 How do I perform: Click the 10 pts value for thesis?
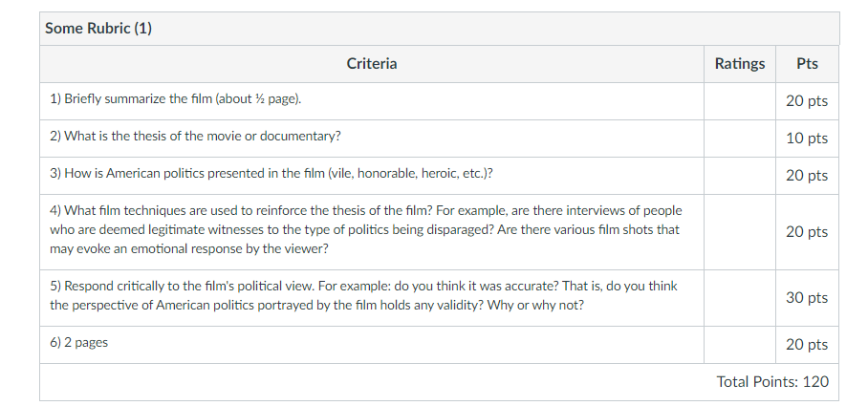coord(807,138)
